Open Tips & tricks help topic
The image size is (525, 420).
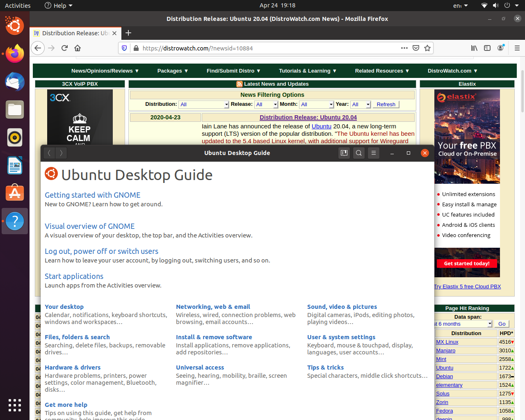(325, 367)
